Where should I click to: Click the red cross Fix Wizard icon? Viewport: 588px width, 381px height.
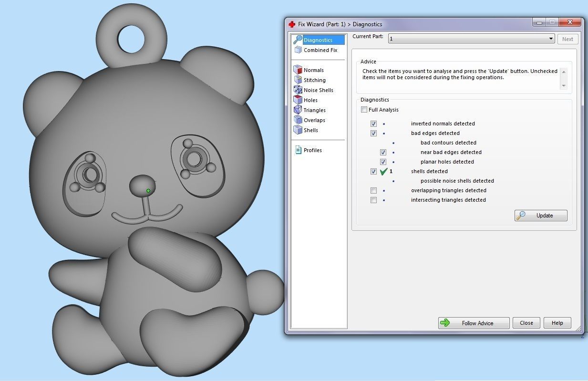[292, 24]
